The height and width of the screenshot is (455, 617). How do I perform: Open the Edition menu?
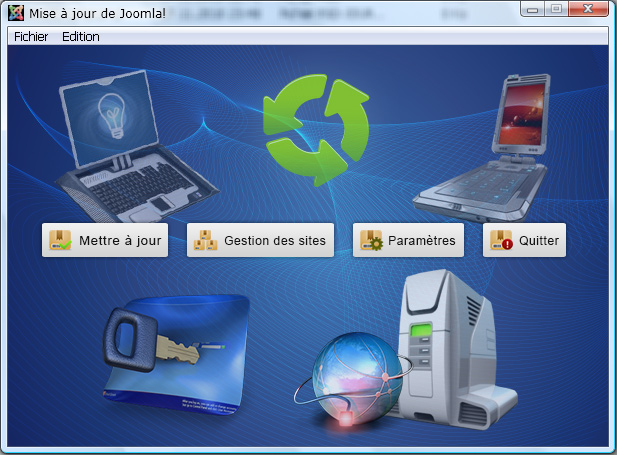81,37
